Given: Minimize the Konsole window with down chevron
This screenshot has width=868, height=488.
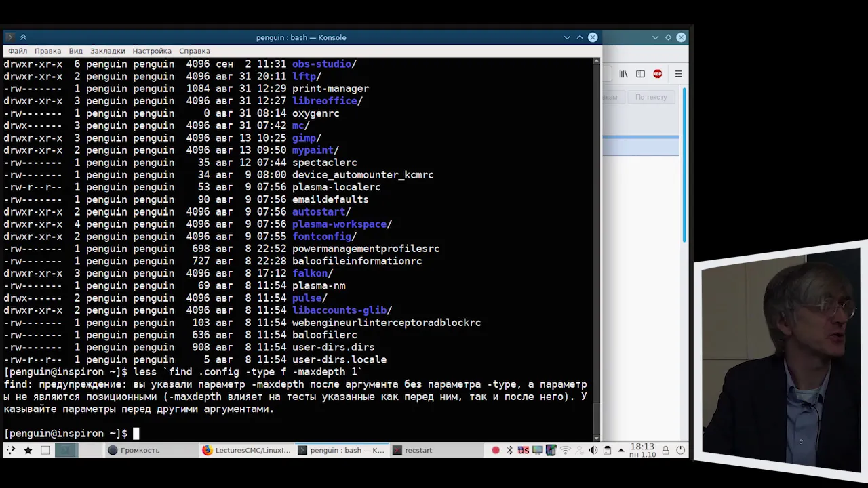Looking at the screenshot, I should tap(567, 37).
